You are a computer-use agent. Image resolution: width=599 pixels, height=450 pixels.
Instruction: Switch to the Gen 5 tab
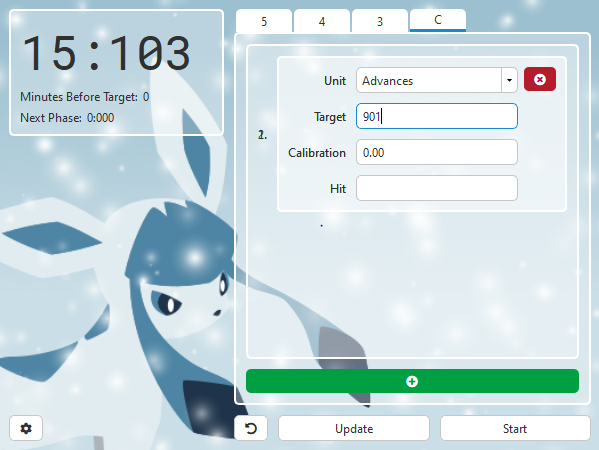point(264,21)
